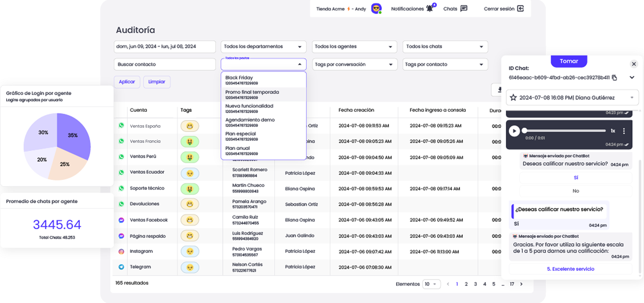Play the audio message
This screenshot has width=644, height=303.
[x=514, y=131]
